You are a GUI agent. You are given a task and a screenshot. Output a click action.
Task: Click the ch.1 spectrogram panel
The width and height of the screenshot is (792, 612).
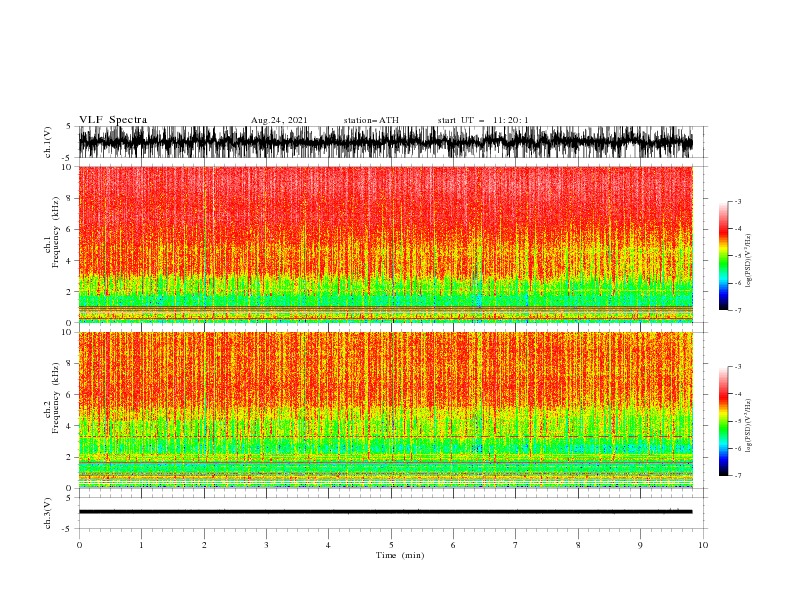[x=385, y=244]
